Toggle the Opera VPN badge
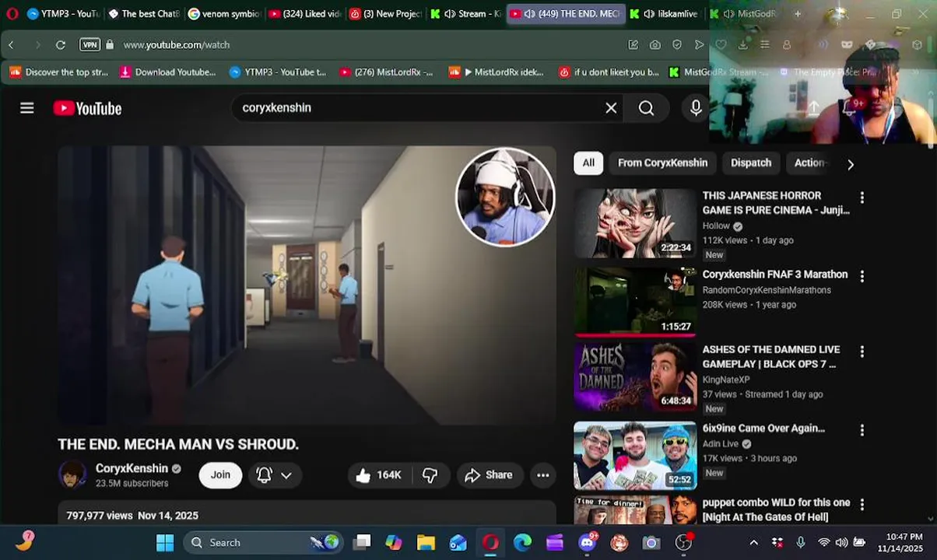937x560 pixels. tap(90, 45)
